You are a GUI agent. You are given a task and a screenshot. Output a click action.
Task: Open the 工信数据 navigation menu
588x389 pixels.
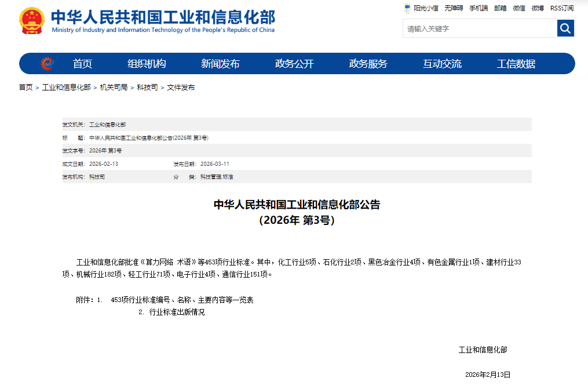click(x=517, y=63)
